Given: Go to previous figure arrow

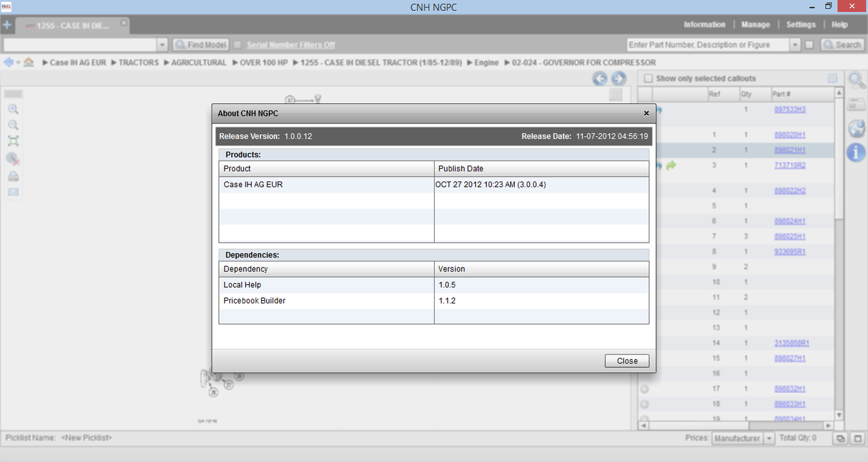Looking at the screenshot, I should [x=599, y=79].
